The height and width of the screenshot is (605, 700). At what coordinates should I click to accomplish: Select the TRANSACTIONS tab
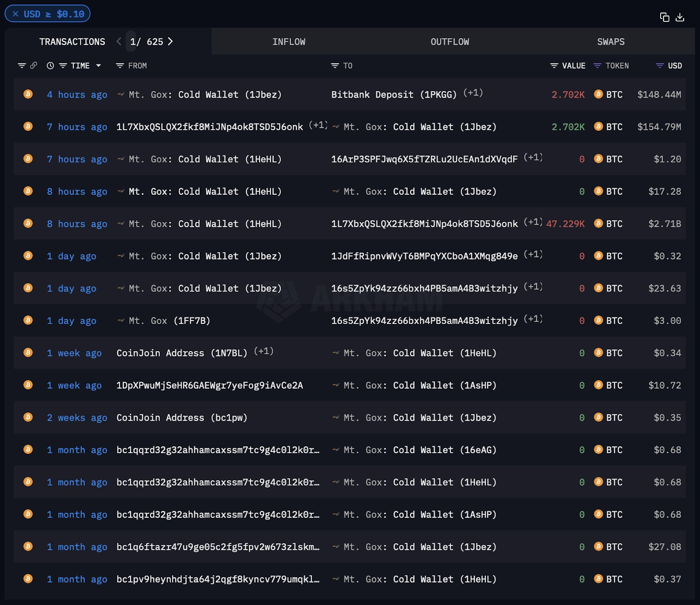pos(72,42)
